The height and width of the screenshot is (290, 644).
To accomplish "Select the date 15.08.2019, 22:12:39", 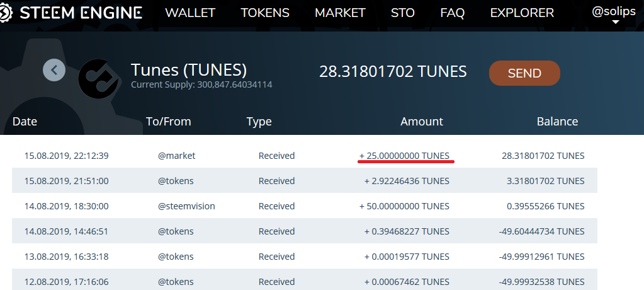I will 67,156.
